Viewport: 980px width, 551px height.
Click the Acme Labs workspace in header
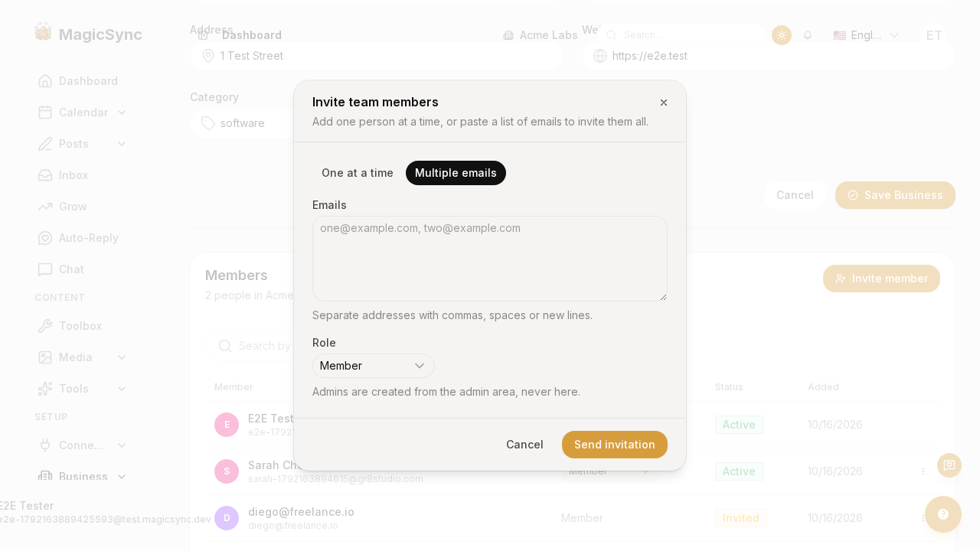(x=541, y=35)
